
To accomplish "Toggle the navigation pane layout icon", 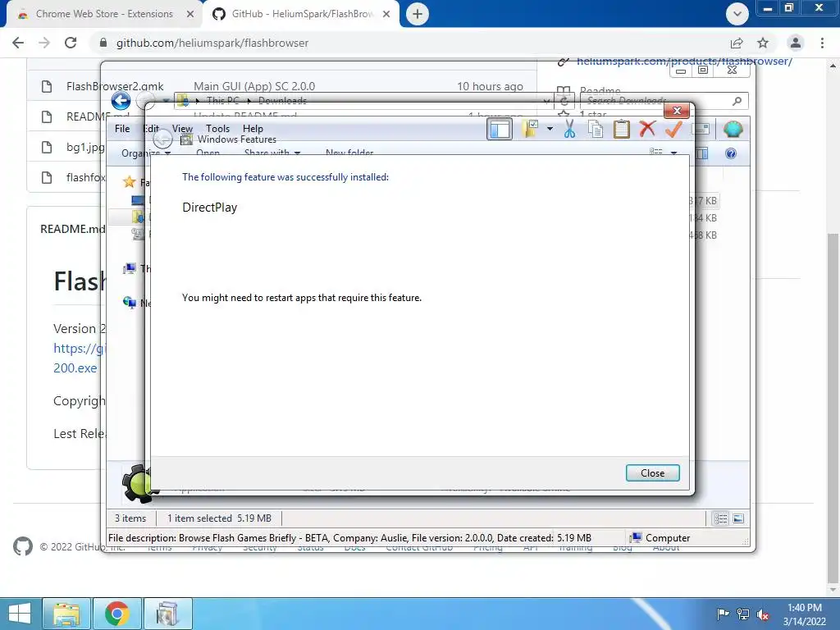I will coord(500,129).
